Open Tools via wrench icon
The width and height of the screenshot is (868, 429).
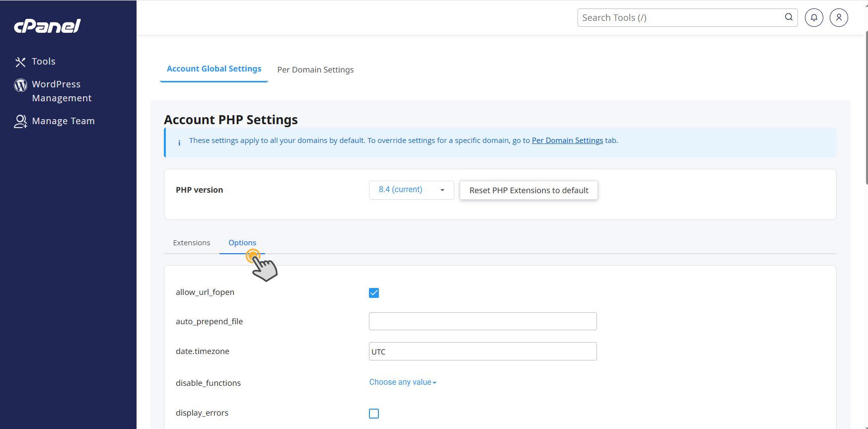coord(20,62)
